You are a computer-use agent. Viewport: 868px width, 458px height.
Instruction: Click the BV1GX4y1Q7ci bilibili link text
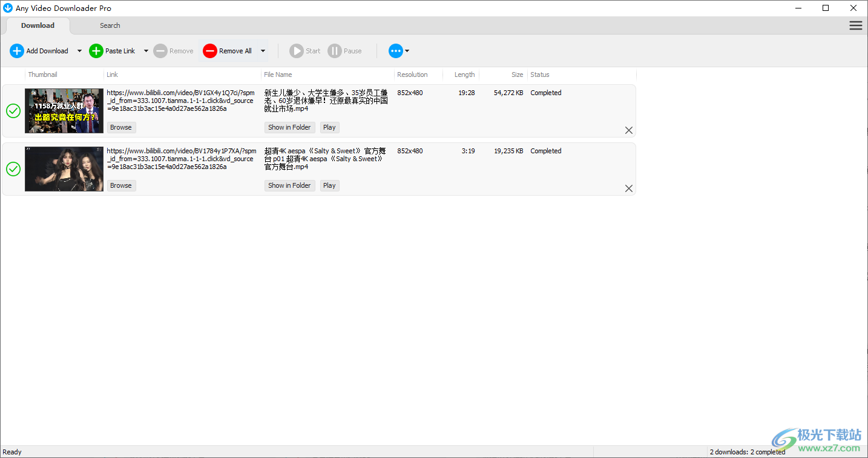point(182,101)
